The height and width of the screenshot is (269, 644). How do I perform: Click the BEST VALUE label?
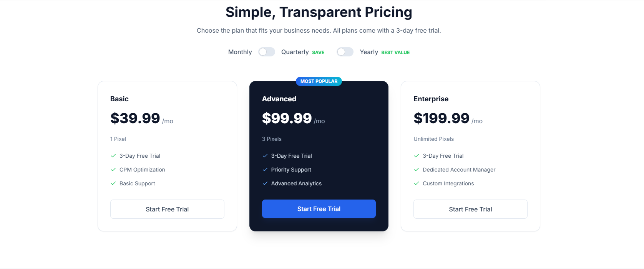[x=395, y=52]
